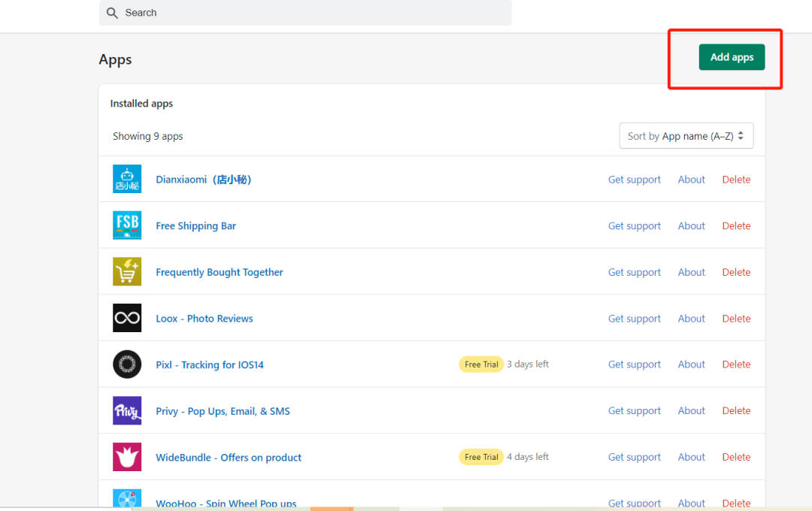Delete the WideBundle app
Image resolution: width=812 pixels, height=511 pixels.
pos(736,457)
